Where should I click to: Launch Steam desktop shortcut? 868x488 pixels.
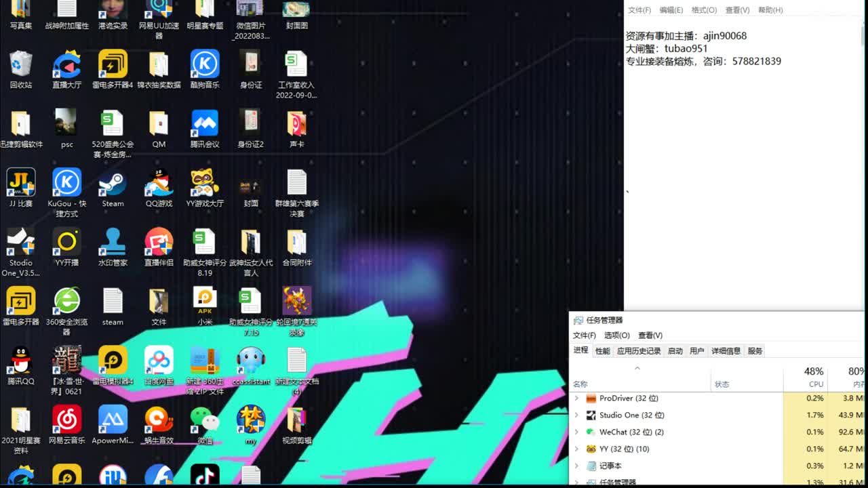pos(113,188)
